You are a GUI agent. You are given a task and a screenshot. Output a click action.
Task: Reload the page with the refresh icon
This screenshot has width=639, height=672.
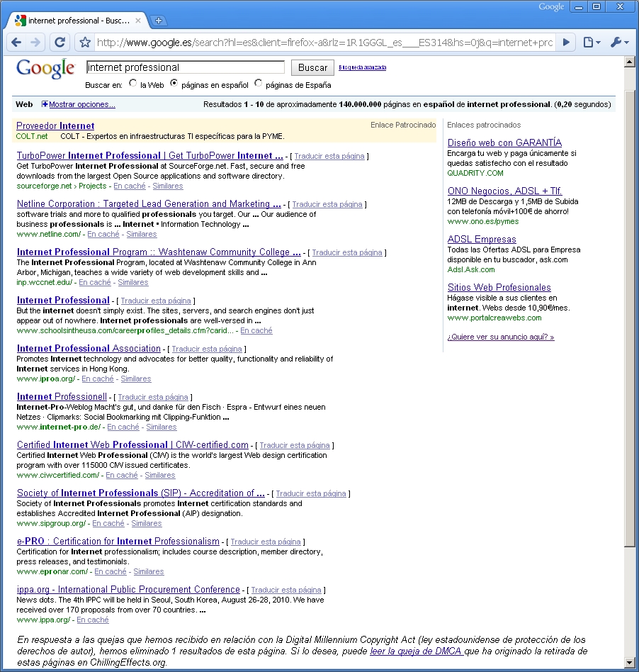[x=60, y=42]
